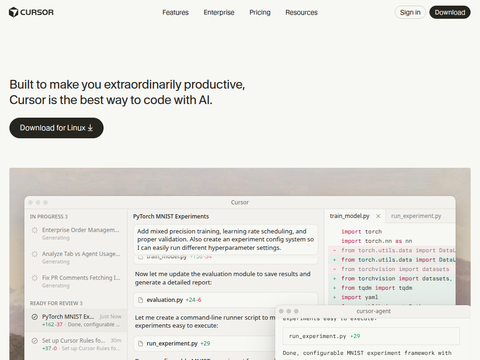Open the Resources menu
The width and height of the screenshot is (480, 360).
click(301, 12)
